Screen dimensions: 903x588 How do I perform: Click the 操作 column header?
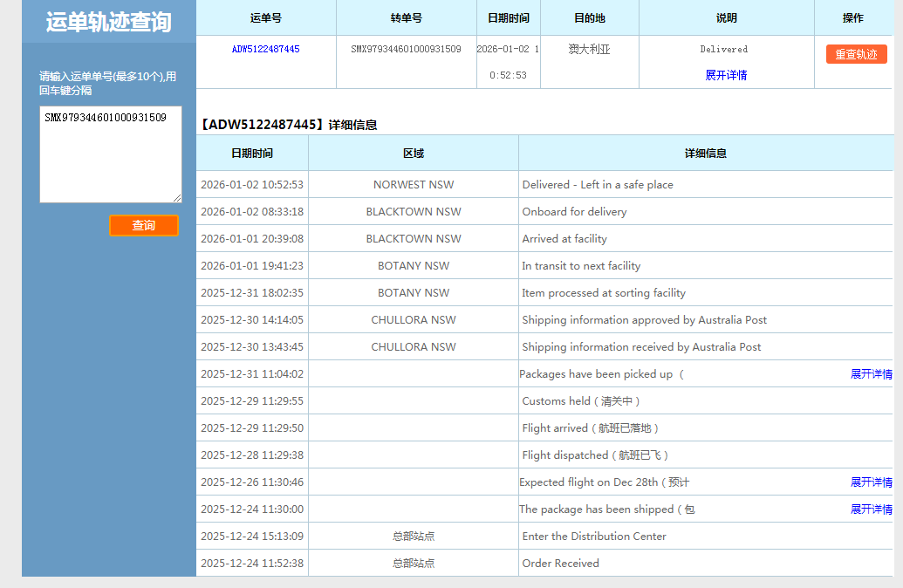852,18
